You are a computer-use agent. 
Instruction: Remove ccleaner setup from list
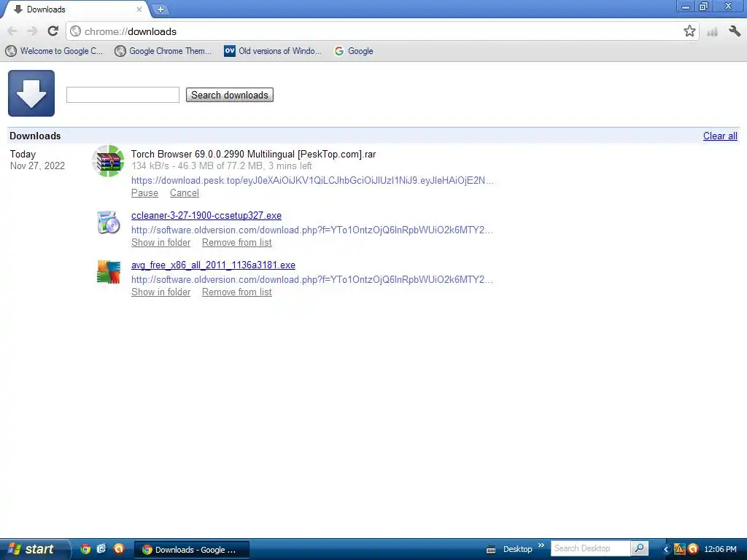[237, 242]
